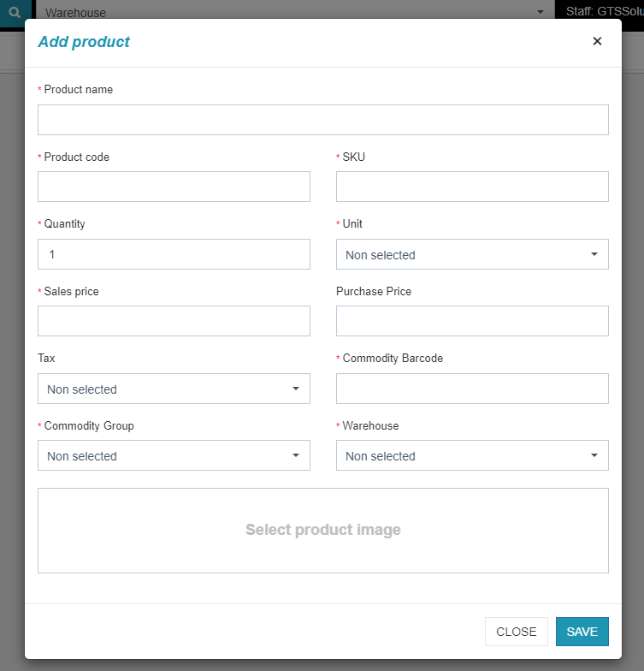Click the Select product image area
Viewport: 644px width, 671px height.
[x=323, y=530]
